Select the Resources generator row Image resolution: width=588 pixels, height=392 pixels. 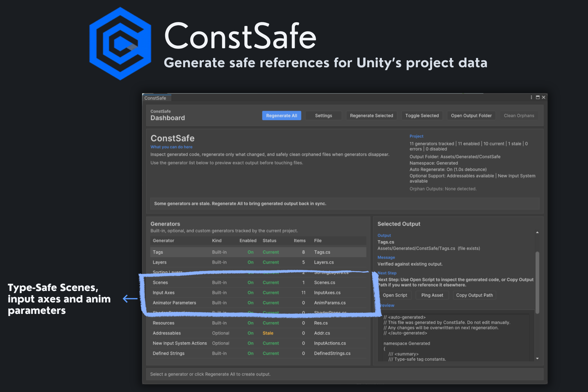[258, 323]
